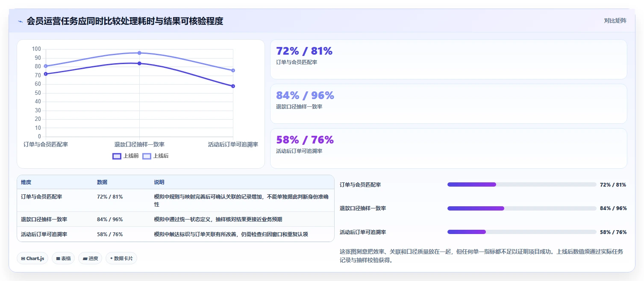Click the progress row label 退款口径抽样一致率
644x281 pixels.
coord(363,208)
